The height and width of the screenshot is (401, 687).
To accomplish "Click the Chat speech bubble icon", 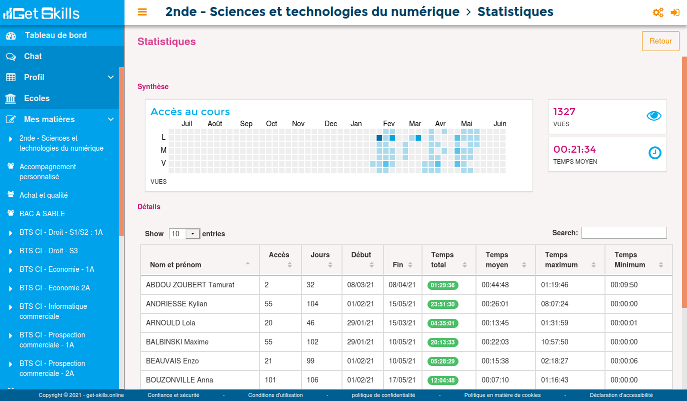I will point(11,56).
